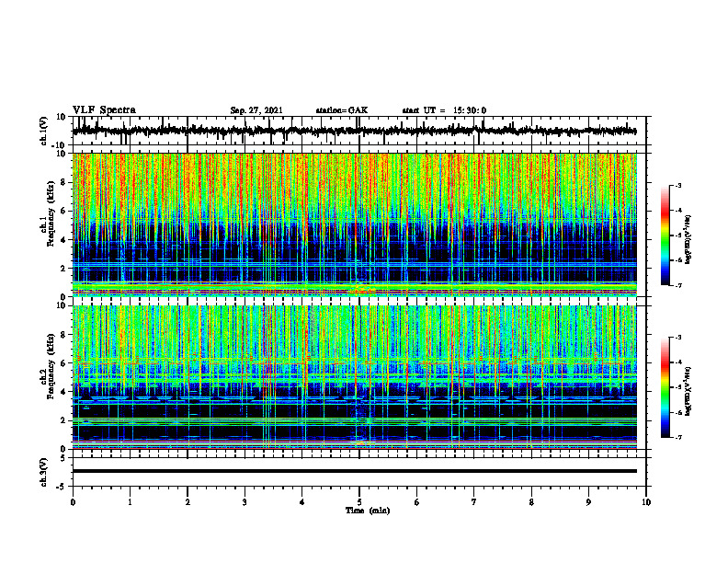Screen dimensions: 728x563
Task: Click the "-5" tick on ch.3 voltage axis
Action: click(62, 487)
